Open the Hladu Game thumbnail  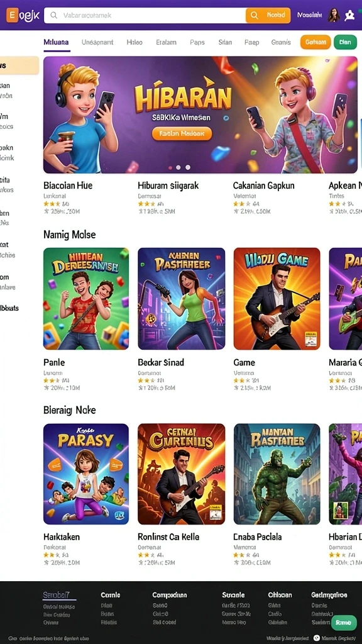[277, 299]
